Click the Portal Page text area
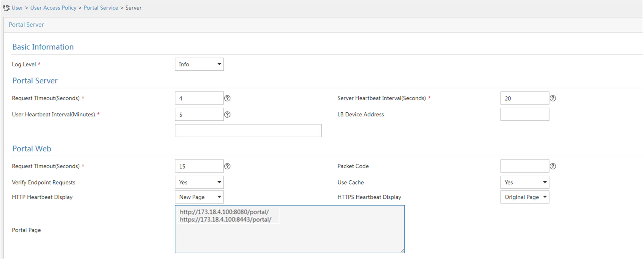Viewport: 644px width, 260px height. pyautogui.click(x=290, y=229)
